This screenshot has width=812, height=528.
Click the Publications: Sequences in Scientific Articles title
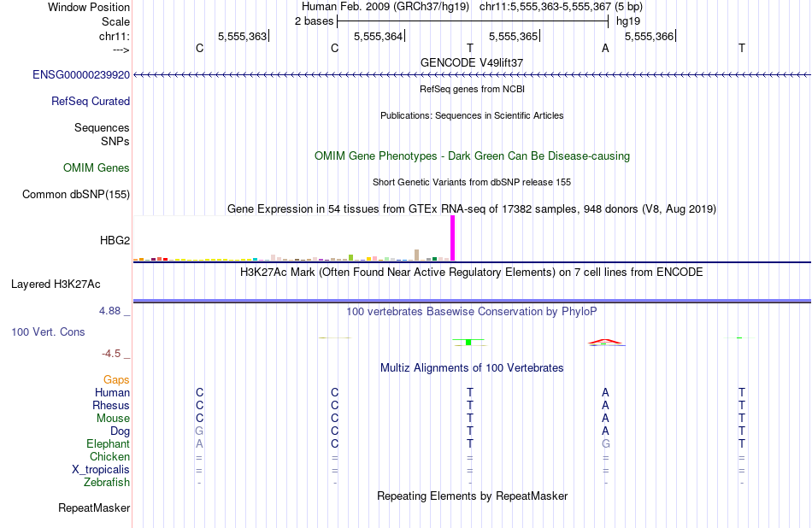(472, 115)
